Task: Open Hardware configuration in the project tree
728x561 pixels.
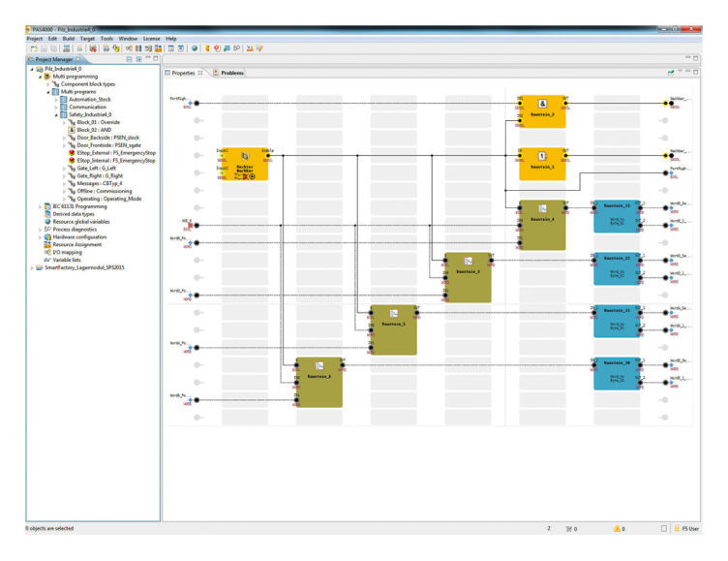Action: coord(80,236)
